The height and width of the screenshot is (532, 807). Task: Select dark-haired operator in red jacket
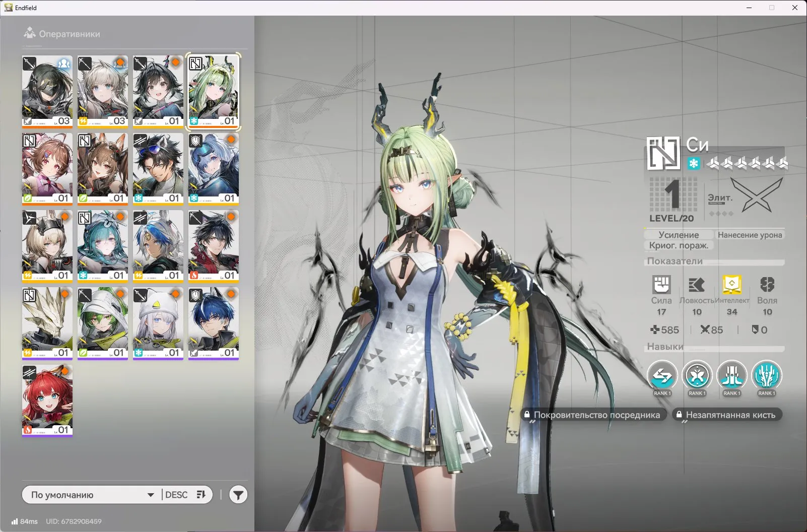pos(214,246)
